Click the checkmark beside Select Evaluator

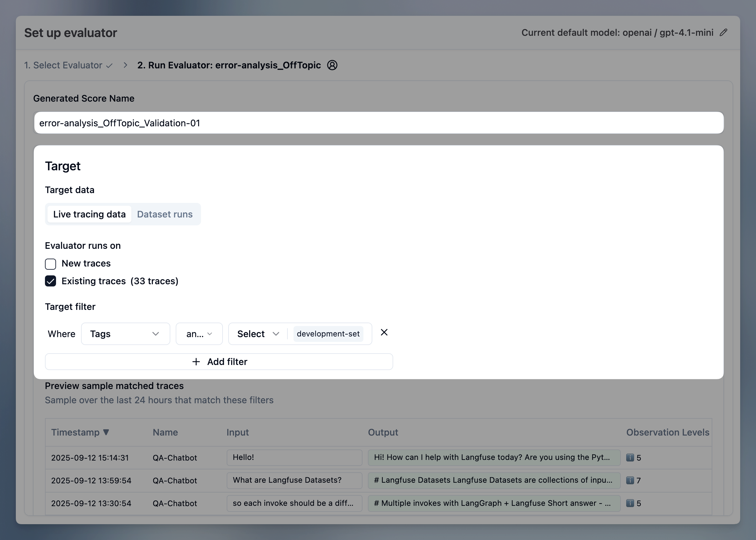tap(109, 66)
